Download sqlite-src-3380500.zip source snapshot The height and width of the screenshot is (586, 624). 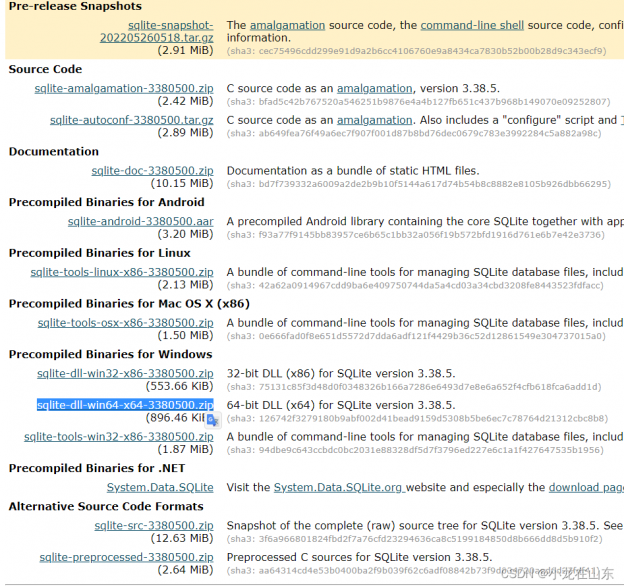(154, 526)
